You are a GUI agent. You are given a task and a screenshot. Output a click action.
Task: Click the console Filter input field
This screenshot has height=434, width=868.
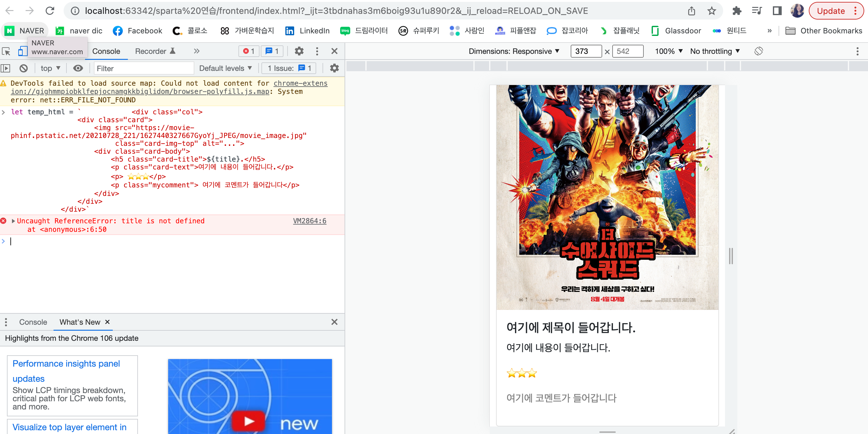(144, 68)
